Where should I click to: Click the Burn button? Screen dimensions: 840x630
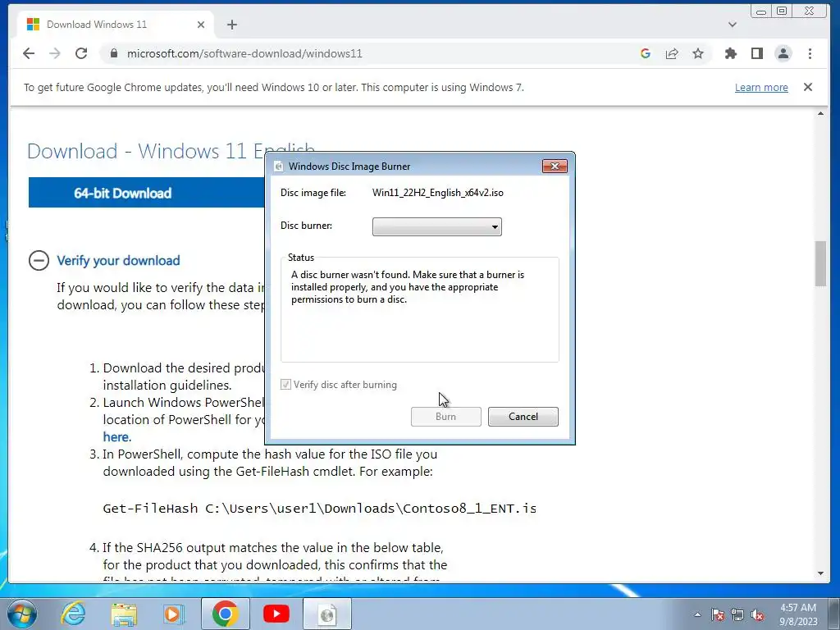pyautogui.click(x=445, y=417)
